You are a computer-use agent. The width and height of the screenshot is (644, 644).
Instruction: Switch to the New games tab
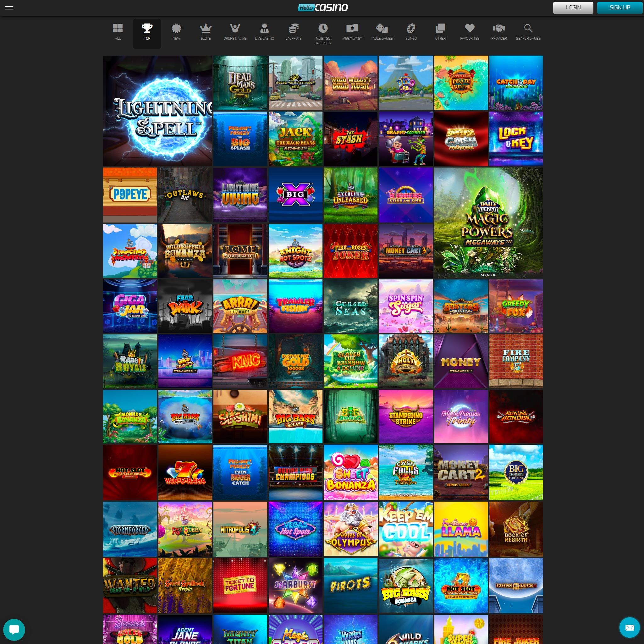click(176, 29)
